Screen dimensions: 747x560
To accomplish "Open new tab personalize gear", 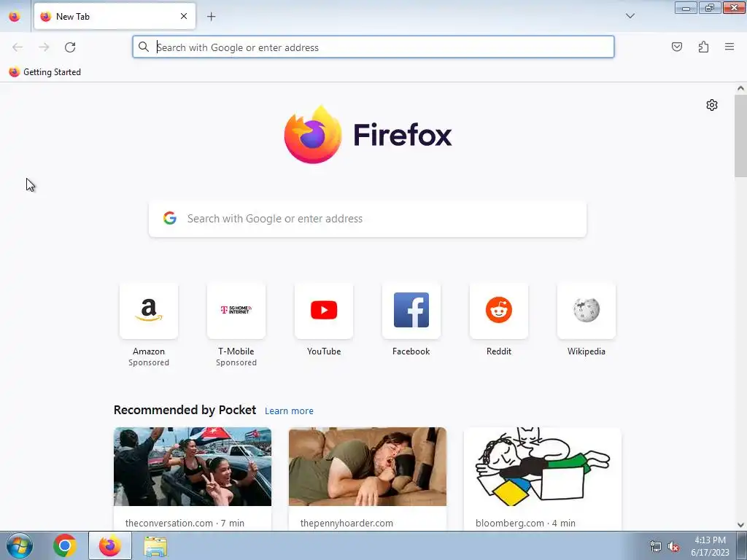I will [x=712, y=105].
